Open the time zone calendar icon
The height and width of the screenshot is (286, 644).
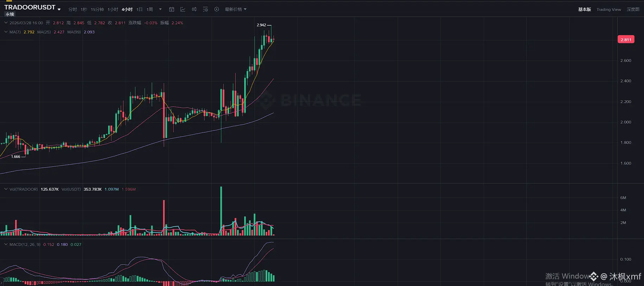coord(172,9)
